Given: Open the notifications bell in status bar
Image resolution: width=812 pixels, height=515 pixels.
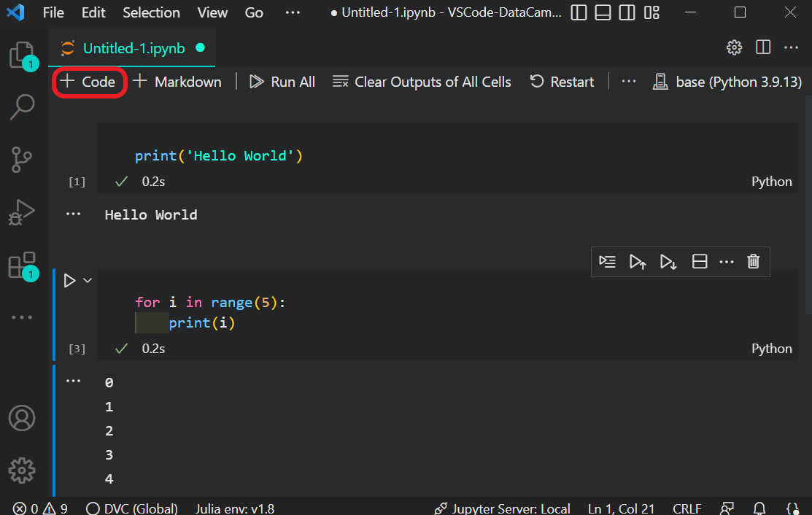Looking at the screenshot, I should pyautogui.click(x=759, y=508).
